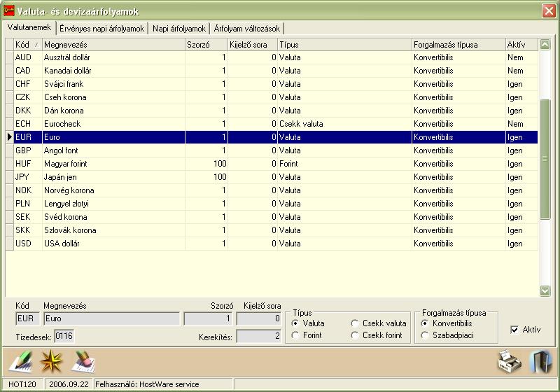Image resolution: width=560 pixels, height=392 pixels.
Task: Click the pencil edit record icon
Action: [x=21, y=362]
